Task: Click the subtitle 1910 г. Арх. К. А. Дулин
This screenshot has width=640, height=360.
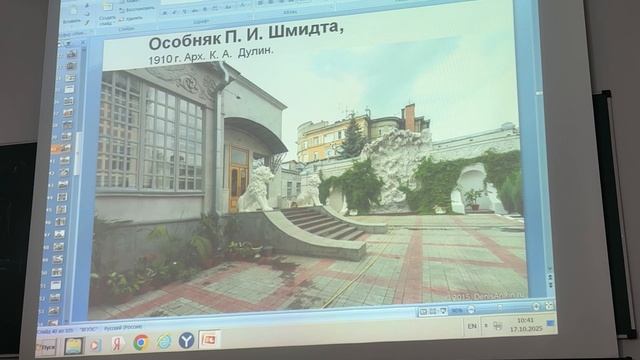Action: pos(211,56)
